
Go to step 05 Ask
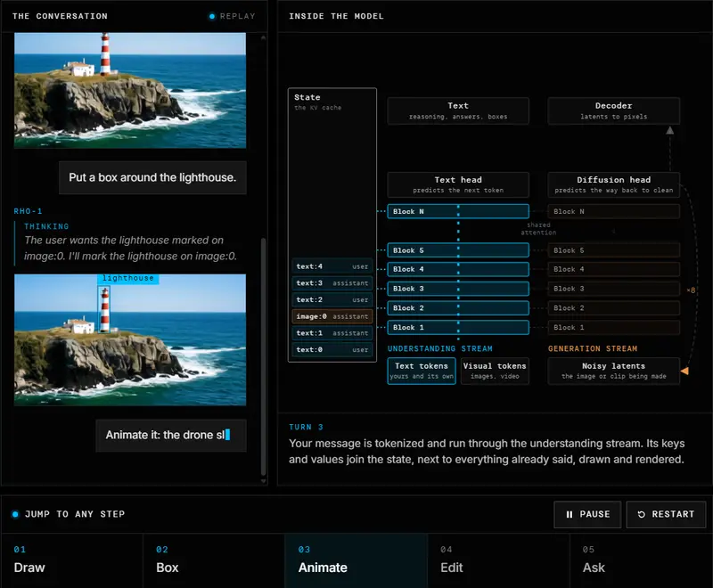point(641,560)
